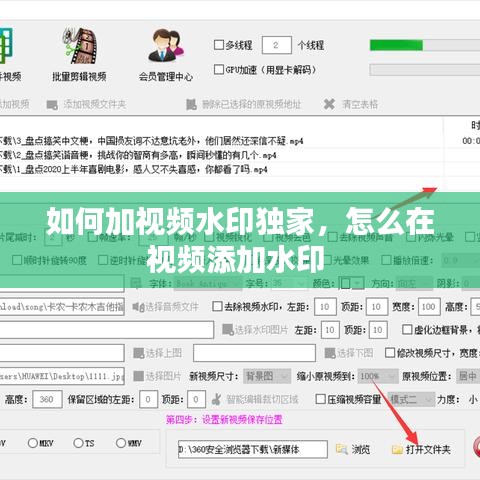Click the empty second progress bar
Image resolution: width=480 pixels, height=480 pixels.
coord(425,70)
